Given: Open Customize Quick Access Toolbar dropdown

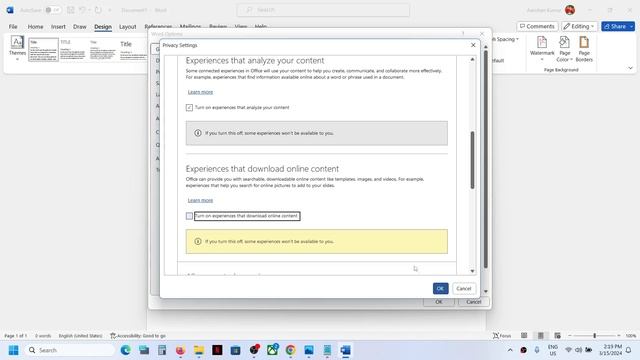Looking at the screenshot, I should point(110,10).
